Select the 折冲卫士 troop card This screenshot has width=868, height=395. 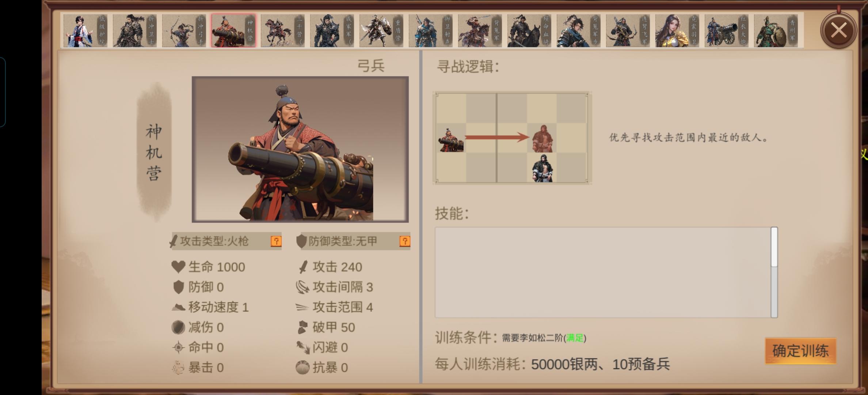click(134, 31)
